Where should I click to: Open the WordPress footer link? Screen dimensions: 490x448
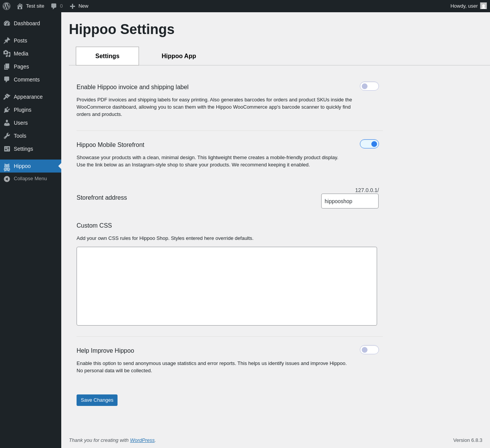142,440
